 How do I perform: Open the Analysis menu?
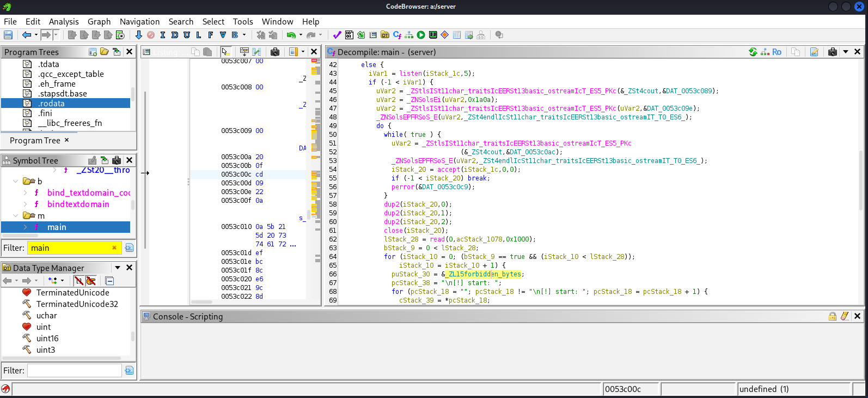(x=64, y=22)
